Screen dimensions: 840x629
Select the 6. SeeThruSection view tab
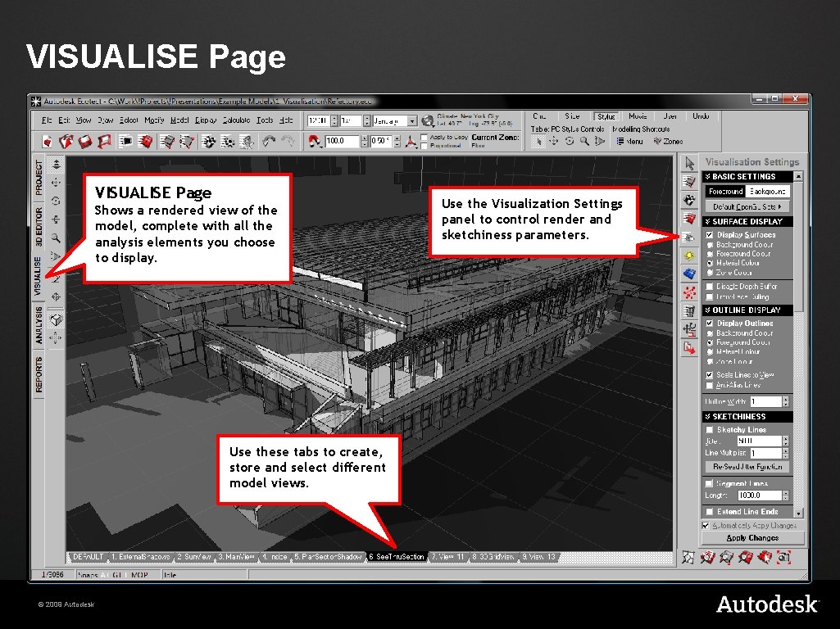coord(396,557)
